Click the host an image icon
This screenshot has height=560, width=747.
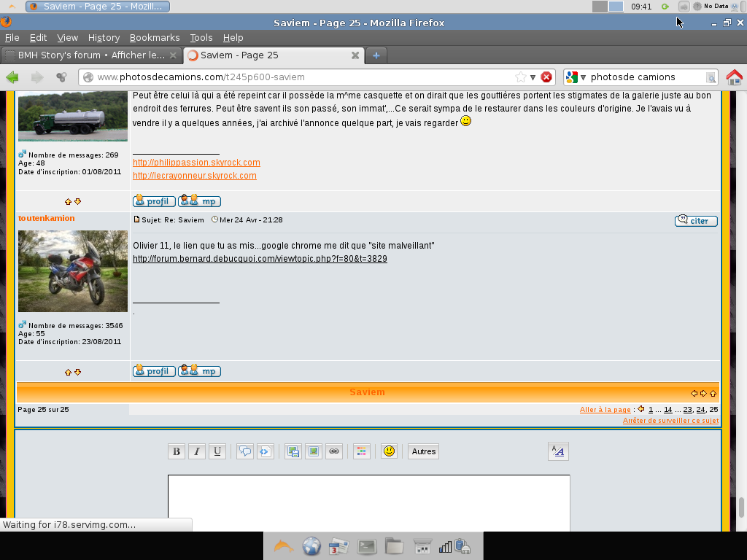[x=293, y=452]
